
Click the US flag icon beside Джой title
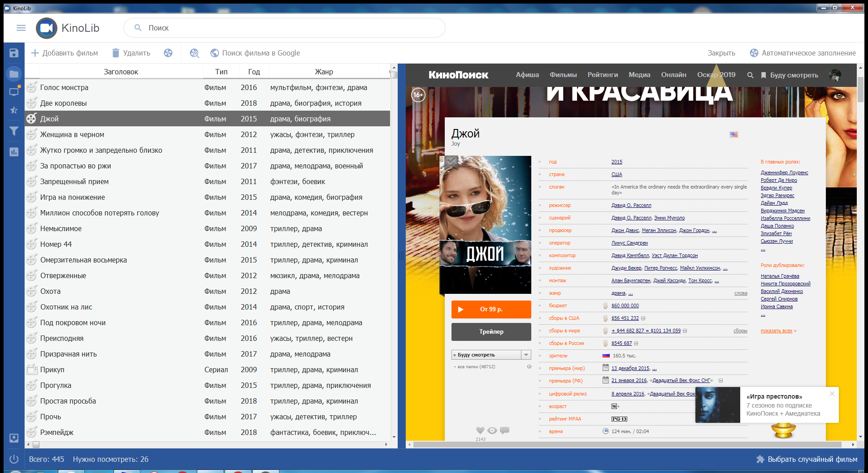[734, 134]
